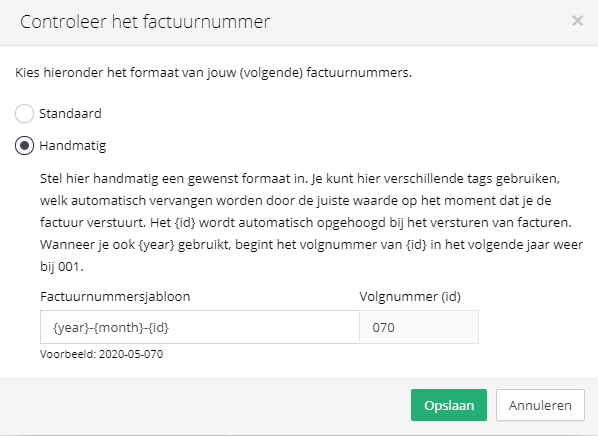The height and width of the screenshot is (436, 598).
Task: Click the Voorbeeld: 2020-05-070 example text
Action: (x=101, y=354)
